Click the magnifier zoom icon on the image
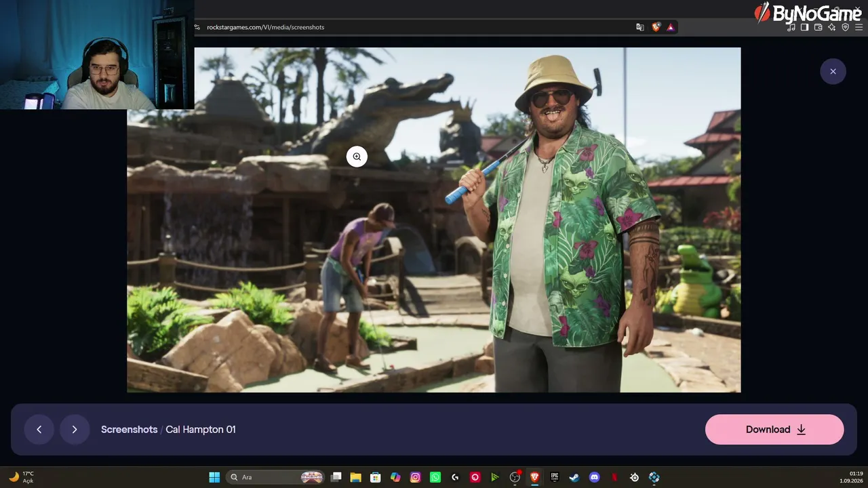Image resolution: width=868 pixels, height=488 pixels. 357,157
